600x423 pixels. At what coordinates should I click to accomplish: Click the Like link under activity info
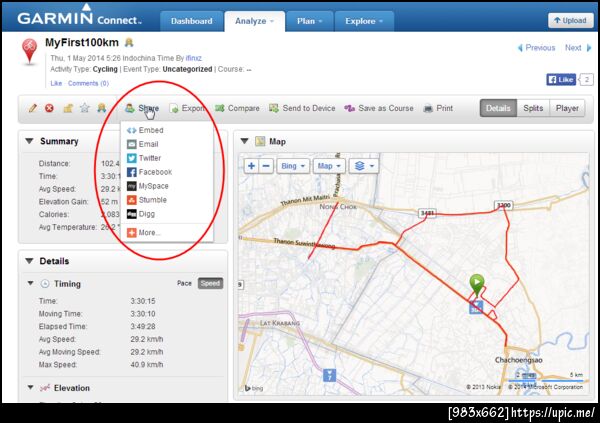(56, 83)
